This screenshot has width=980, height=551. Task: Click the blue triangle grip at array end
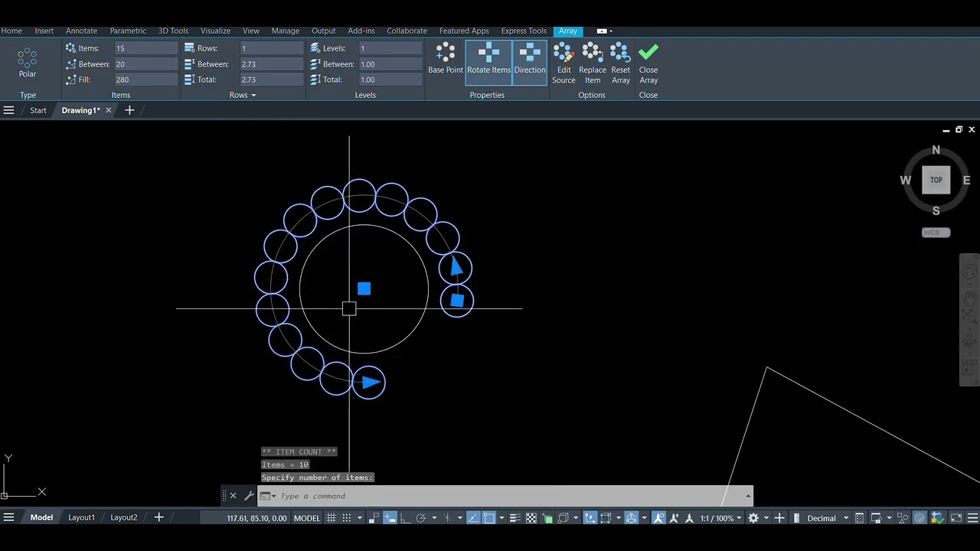click(371, 382)
